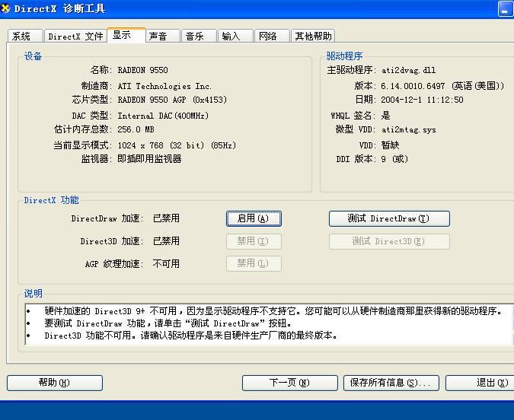The width and height of the screenshot is (514, 420).
Task: Click the DirectX icon in the title bar
Action: (x=7, y=9)
